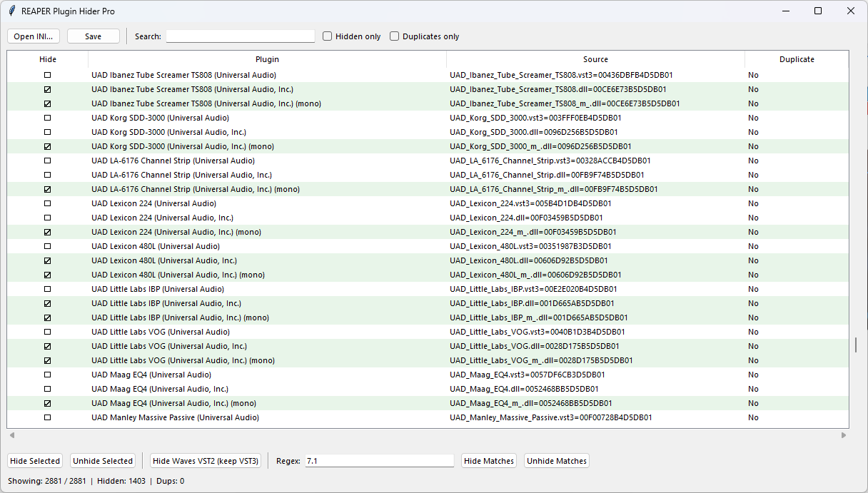
Task: Enable the Hidden only checkbox
Action: [328, 36]
